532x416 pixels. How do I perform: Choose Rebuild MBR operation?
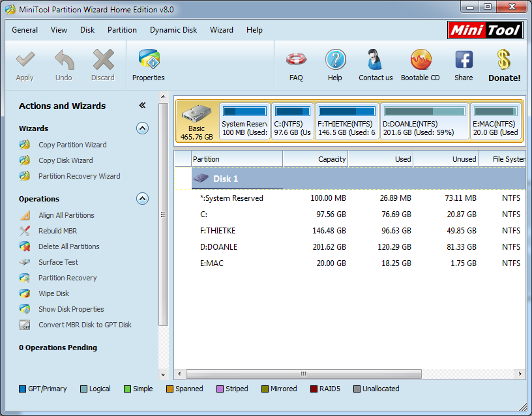coord(57,231)
